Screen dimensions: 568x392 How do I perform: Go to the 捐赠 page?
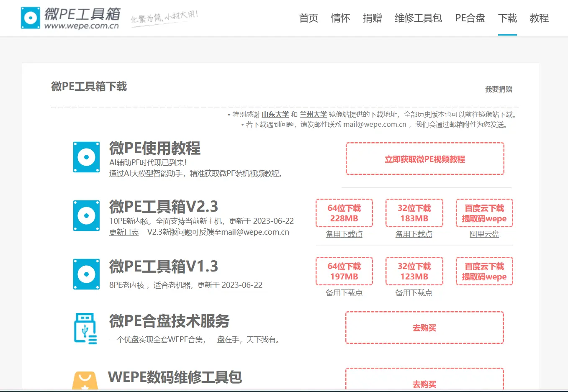tap(373, 18)
